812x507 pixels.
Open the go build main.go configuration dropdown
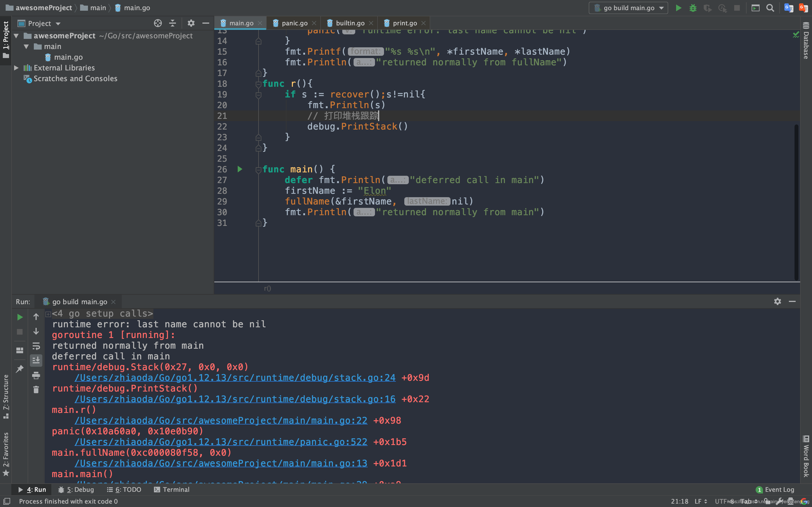click(628, 8)
